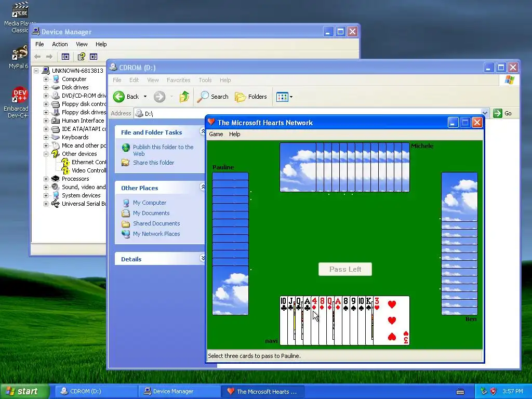Select the Ethernet Controller device entry
532x399 pixels.
tap(88, 162)
